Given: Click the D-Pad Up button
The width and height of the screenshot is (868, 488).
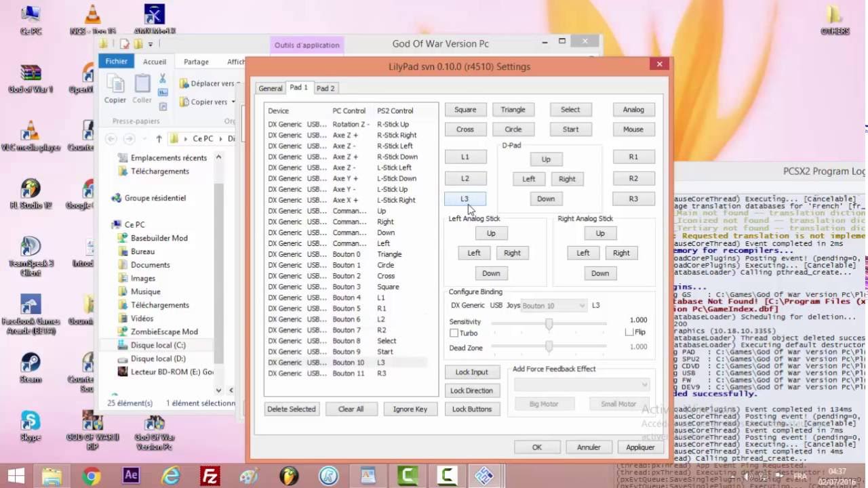Looking at the screenshot, I should pos(546,159).
